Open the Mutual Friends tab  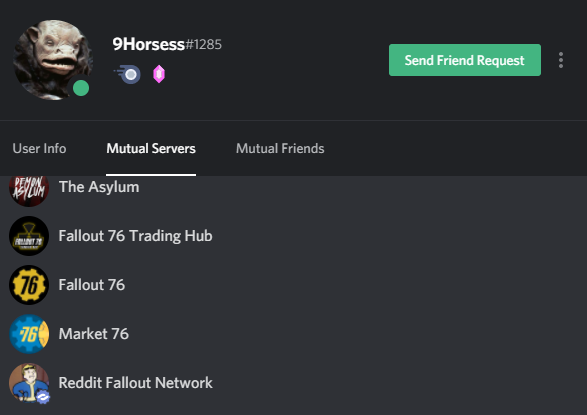[x=280, y=149]
